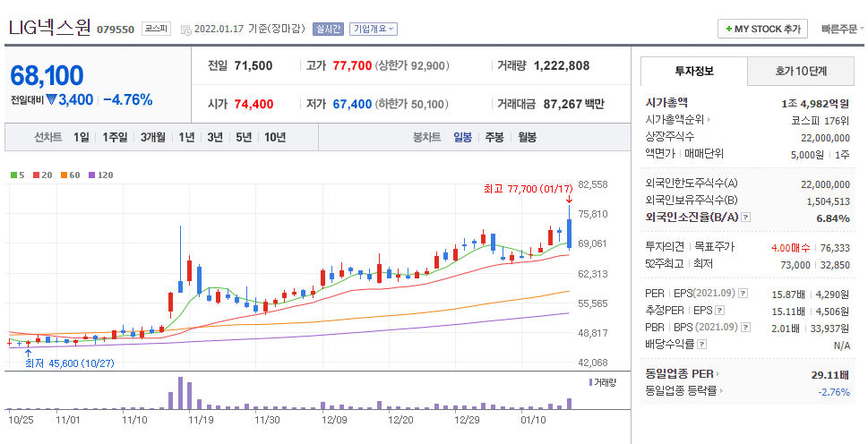
Task: Click the LIG넥스원 stock name heading
Action: click(48, 28)
